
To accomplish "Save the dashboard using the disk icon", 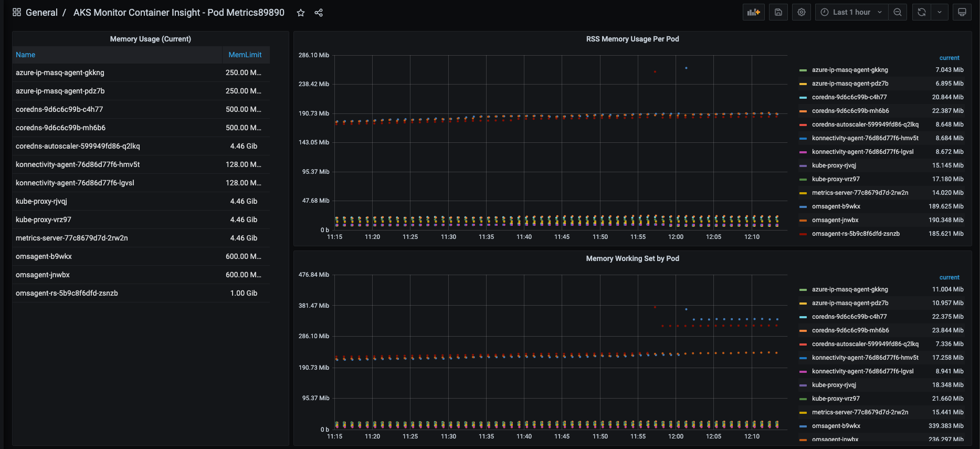I will (778, 12).
